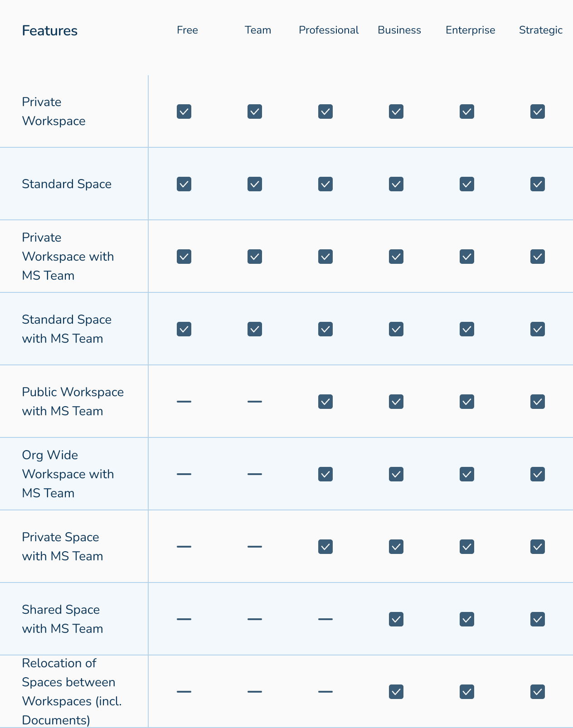573x728 pixels.
Task: Click Private Workspace checkmark under Free
Action: (x=184, y=112)
